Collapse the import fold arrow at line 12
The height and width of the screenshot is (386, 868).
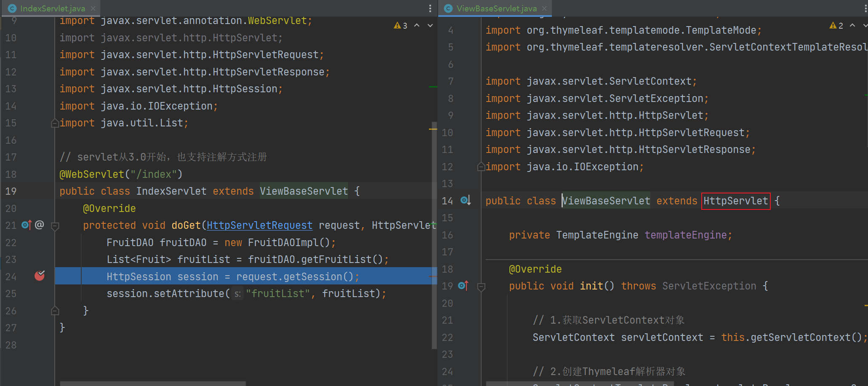[481, 166]
